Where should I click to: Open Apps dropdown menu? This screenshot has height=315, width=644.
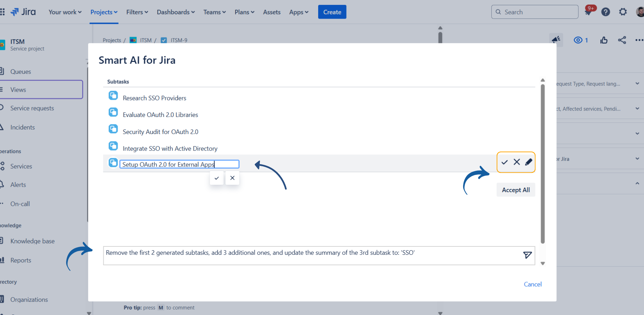tap(299, 12)
